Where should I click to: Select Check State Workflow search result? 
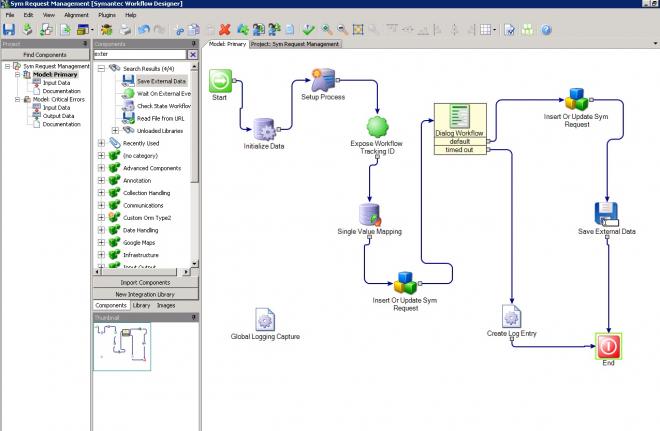[164, 106]
